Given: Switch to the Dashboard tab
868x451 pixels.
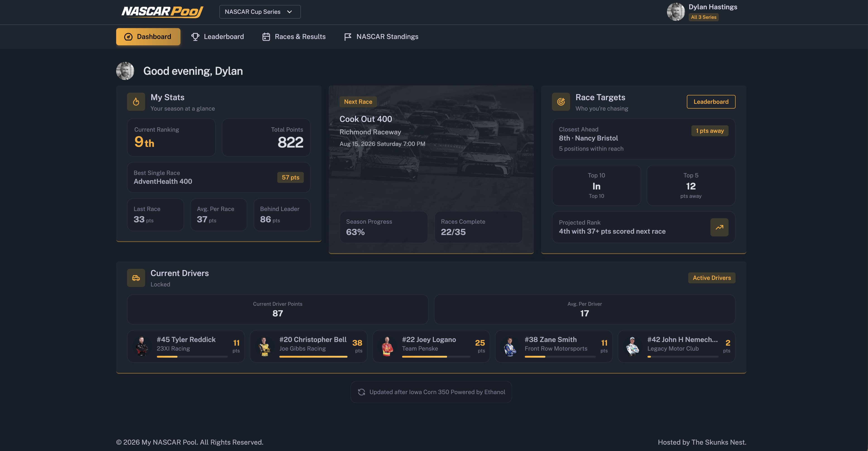Looking at the screenshot, I should tap(148, 37).
